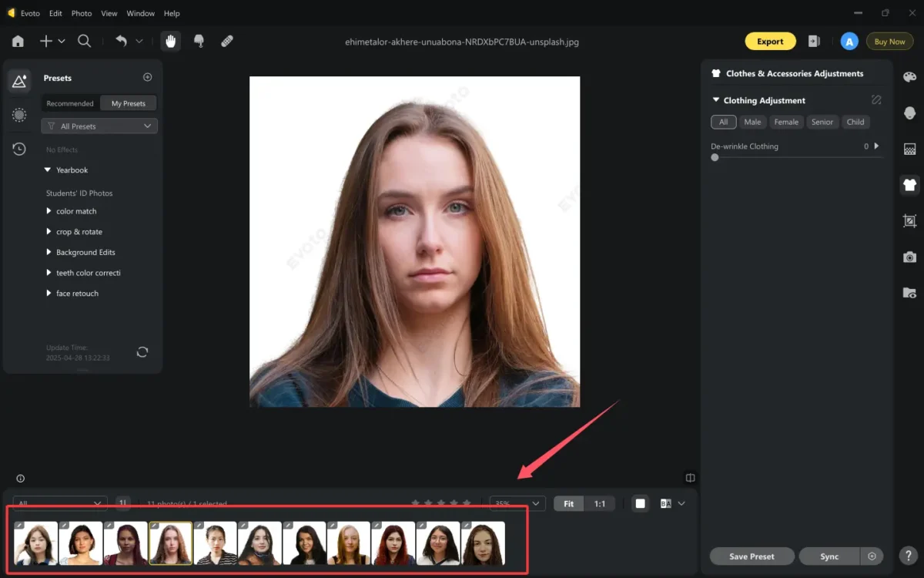Select the All clothing filter chip
The width and height of the screenshot is (924, 578).
tap(723, 122)
